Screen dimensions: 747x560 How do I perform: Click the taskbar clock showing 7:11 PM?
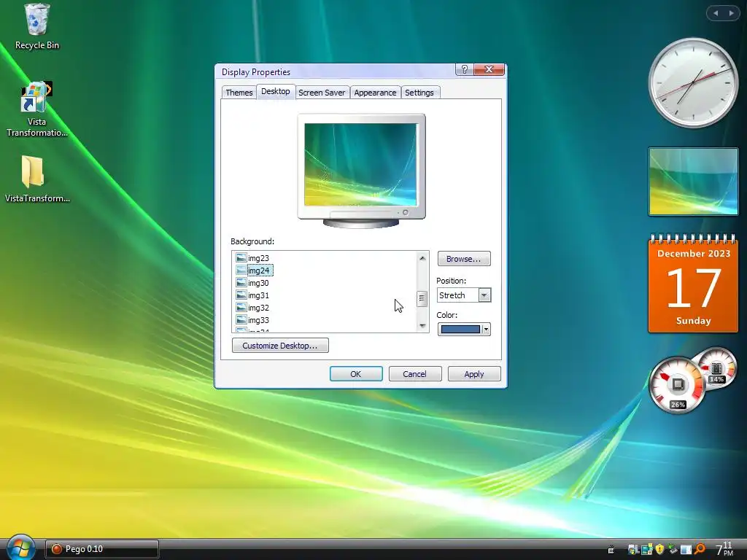pyautogui.click(x=725, y=549)
